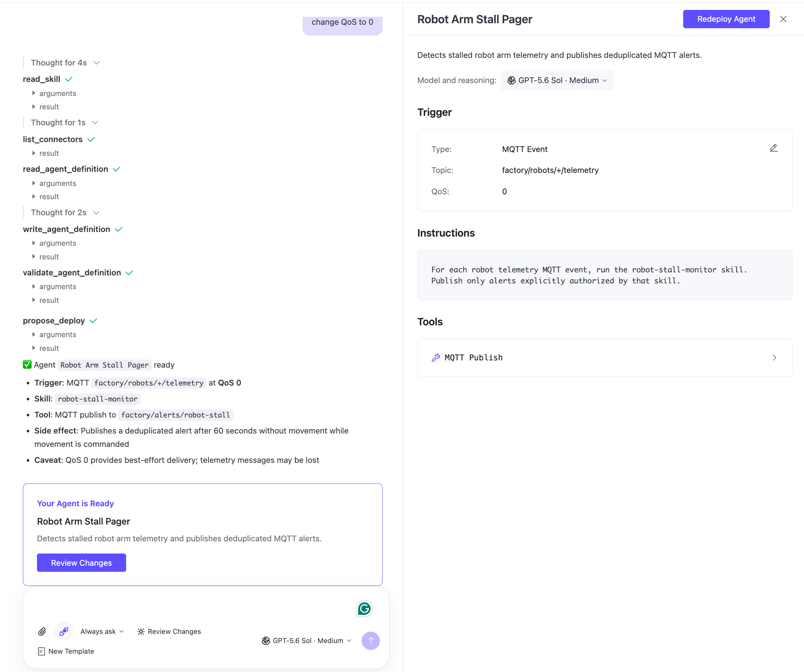Click the New Template document icon
The width and height of the screenshot is (804, 672).
tap(42, 651)
